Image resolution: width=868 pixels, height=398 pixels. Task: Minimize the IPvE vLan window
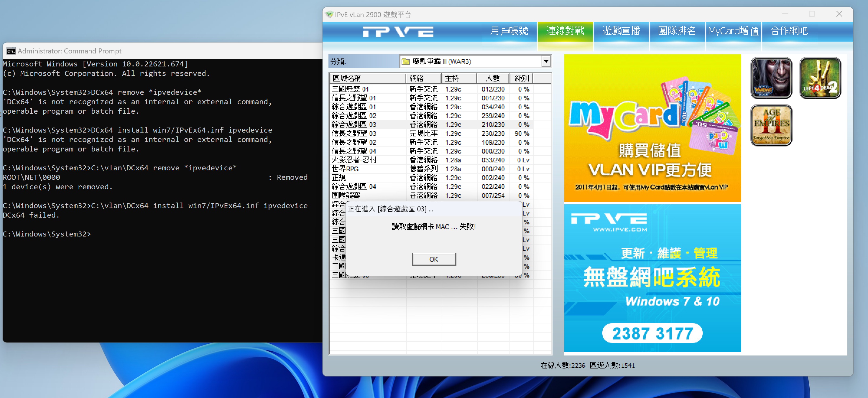[785, 14]
